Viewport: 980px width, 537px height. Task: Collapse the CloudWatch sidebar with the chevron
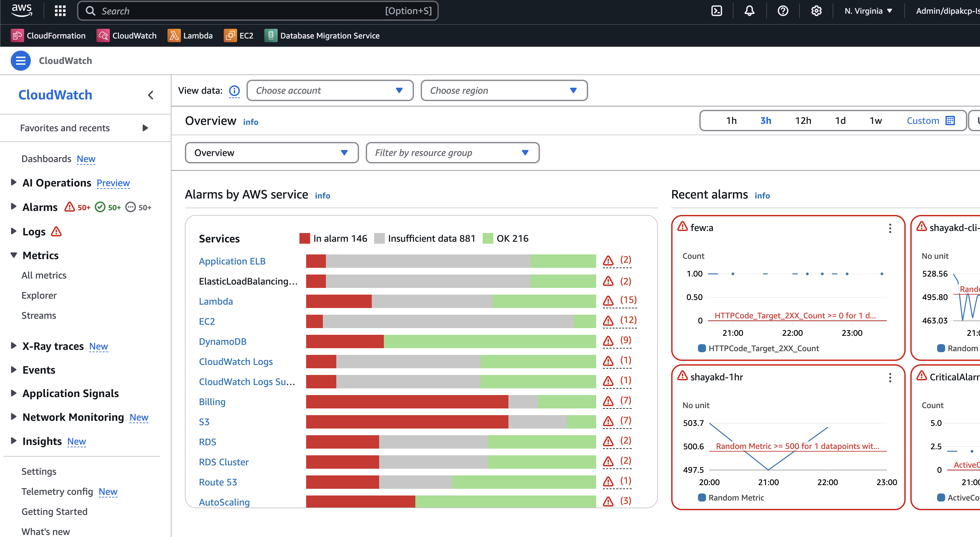(151, 95)
